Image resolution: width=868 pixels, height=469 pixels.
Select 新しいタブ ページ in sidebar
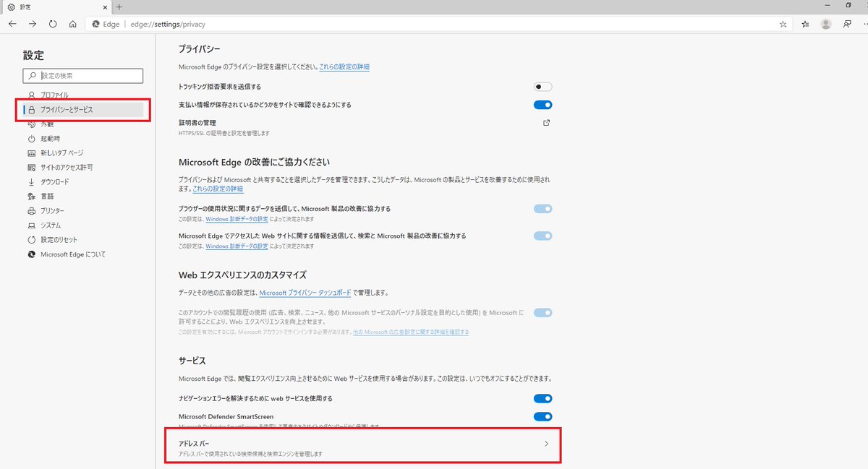(61, 152)
